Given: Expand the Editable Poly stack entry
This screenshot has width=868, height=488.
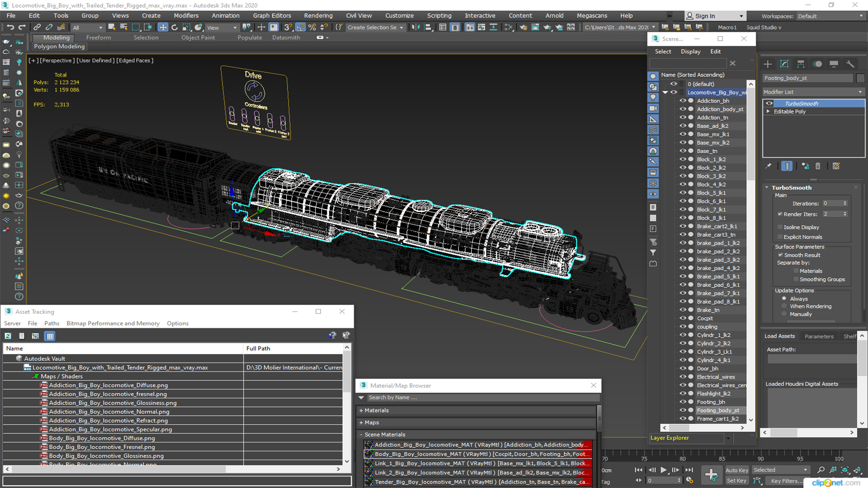Looking at the screenshot, I should tap(768, 112).
